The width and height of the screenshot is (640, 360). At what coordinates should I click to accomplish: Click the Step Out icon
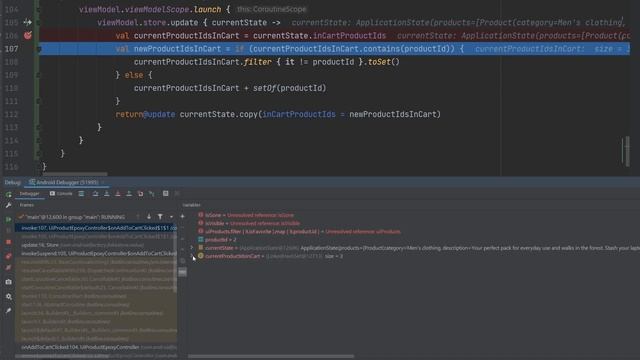(x=129, y=194)
